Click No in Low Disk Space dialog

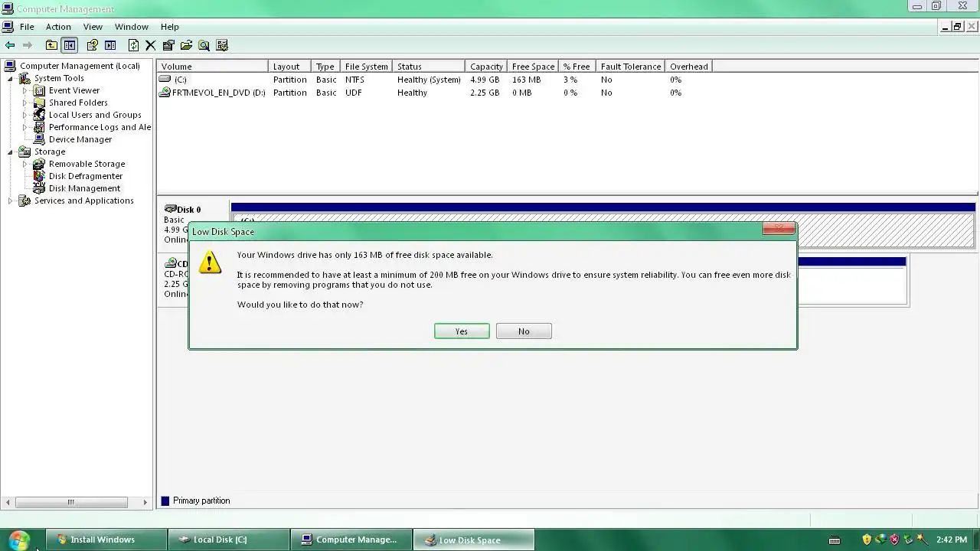tap(524, 331)
